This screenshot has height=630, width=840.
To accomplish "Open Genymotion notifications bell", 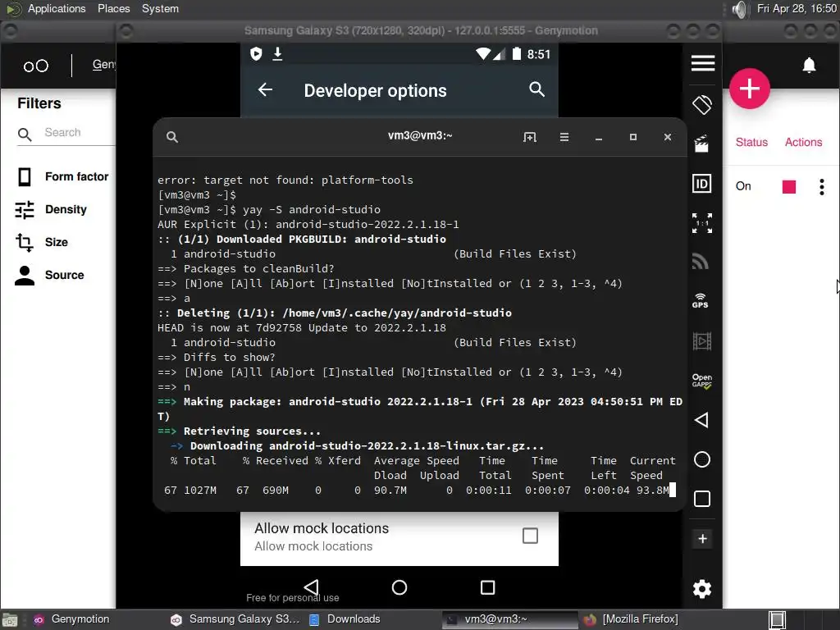I will 809,65.
